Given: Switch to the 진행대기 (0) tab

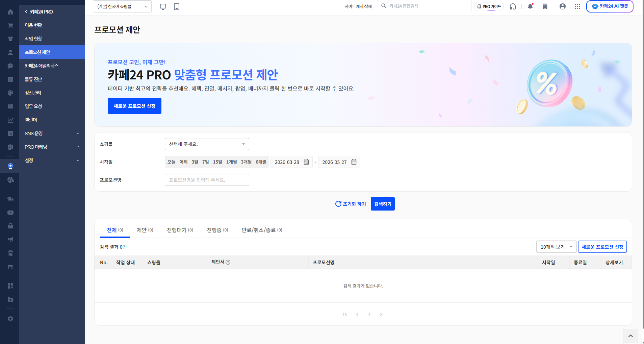Looking at the screenshot, I should (x=180, y=230).
